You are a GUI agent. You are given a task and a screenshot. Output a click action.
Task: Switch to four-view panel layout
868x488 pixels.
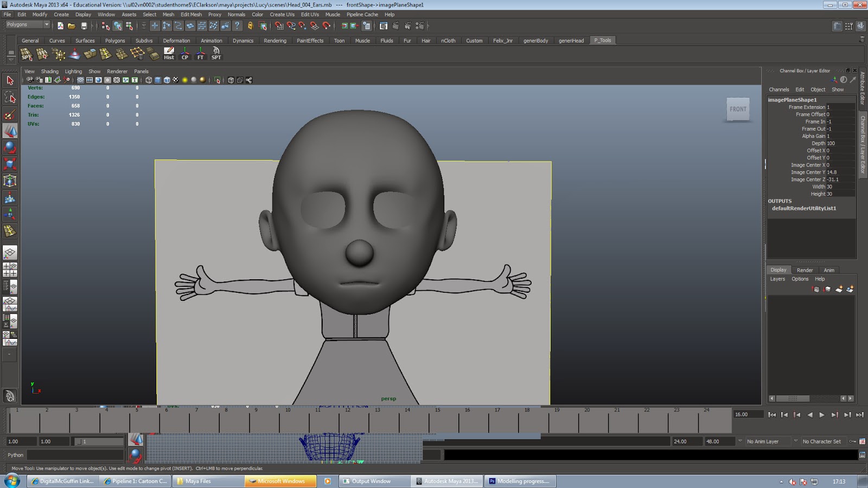[10, 269]
